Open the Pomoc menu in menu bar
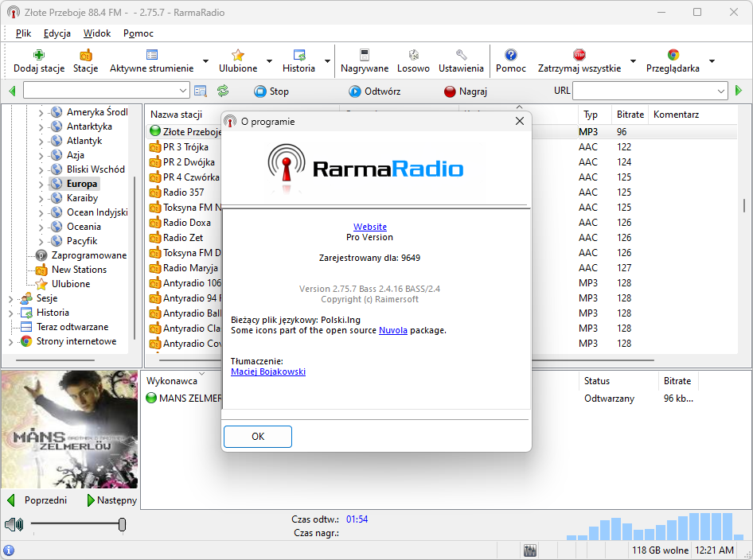The width and height of the screenshot is (753, 560). click(139, 33)
